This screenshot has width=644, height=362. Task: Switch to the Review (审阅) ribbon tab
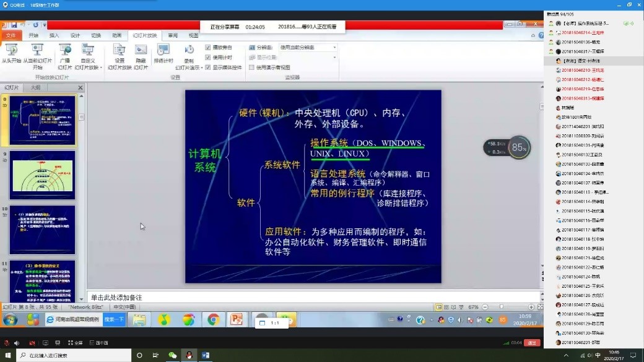(x=173, y=36)
